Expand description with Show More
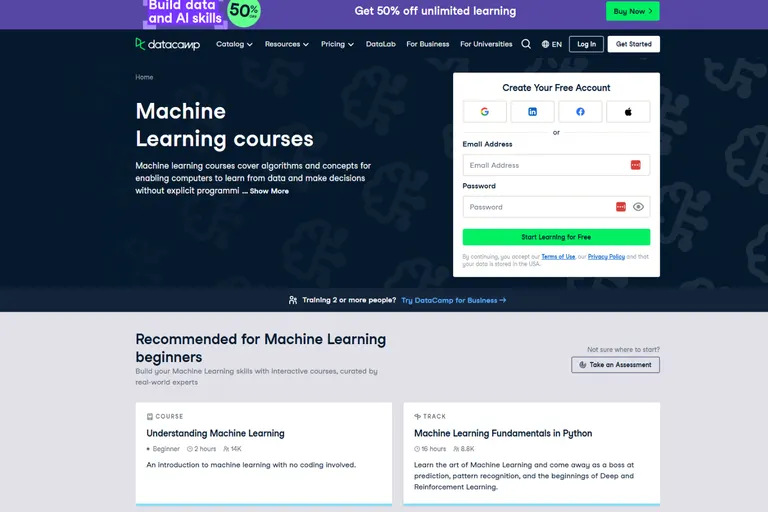 point(269,191)
